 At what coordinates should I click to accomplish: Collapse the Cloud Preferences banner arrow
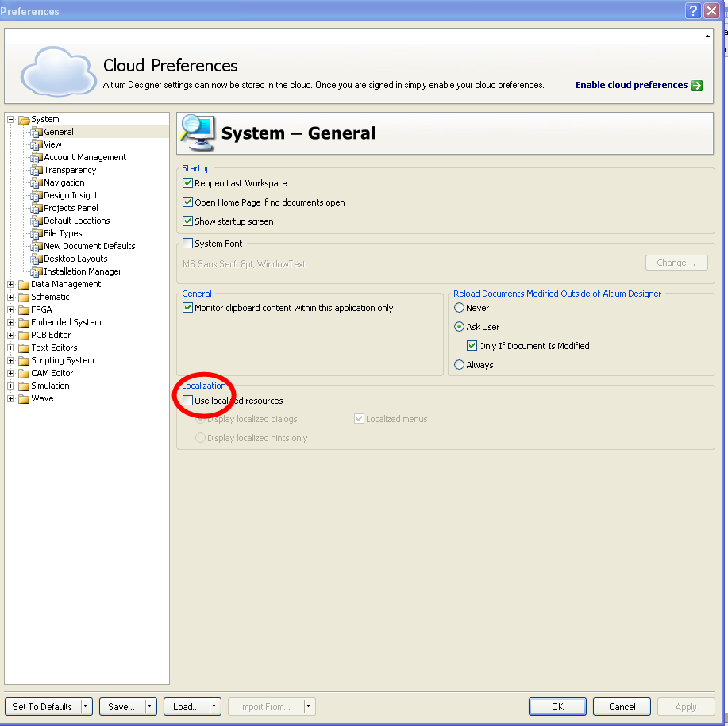[707, 36]
